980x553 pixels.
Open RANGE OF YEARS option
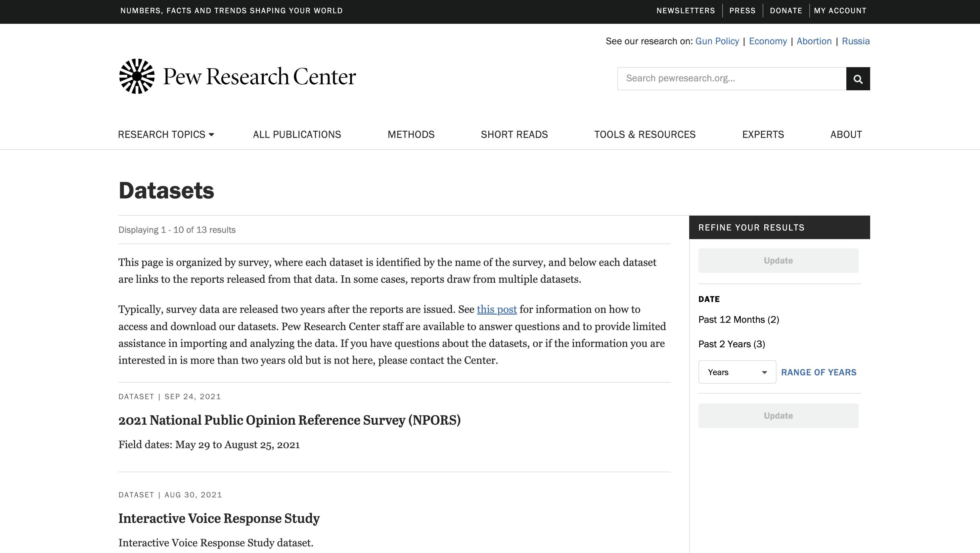tap(819, 372)
